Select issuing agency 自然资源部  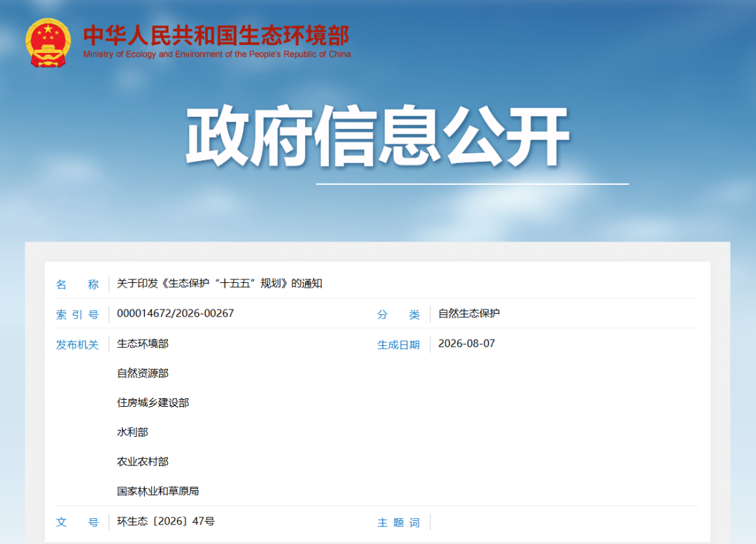click(143, 372)
